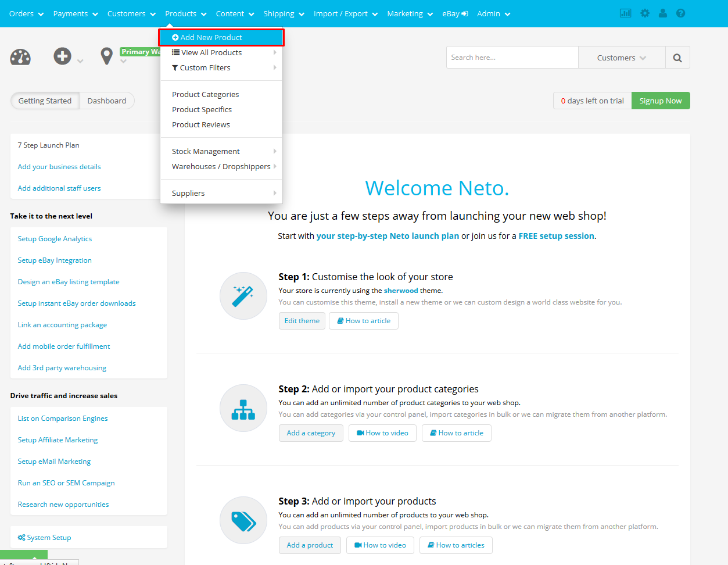Image resolution: width=728 pixels, height=565 pixels.
Task: Switch to the Getting Started tab
Action: [x=45, y=101]
